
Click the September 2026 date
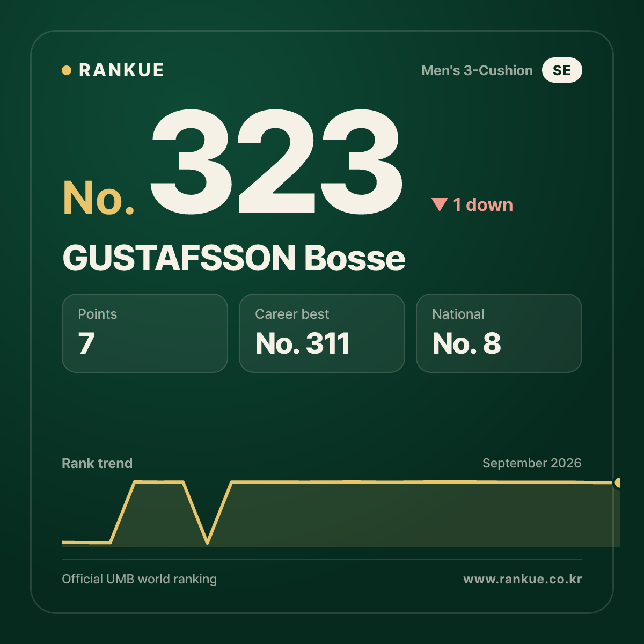(532, 463)
